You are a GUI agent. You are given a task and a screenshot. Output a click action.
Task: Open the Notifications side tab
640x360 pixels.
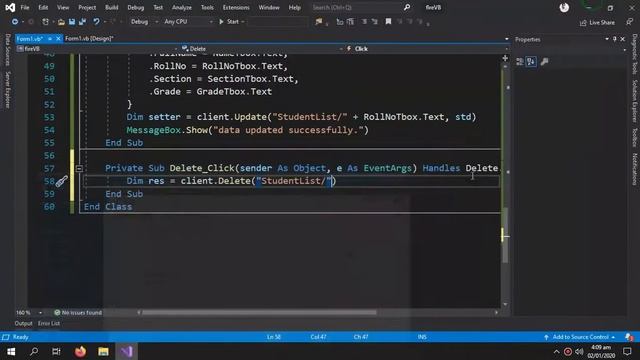point(635,169)
